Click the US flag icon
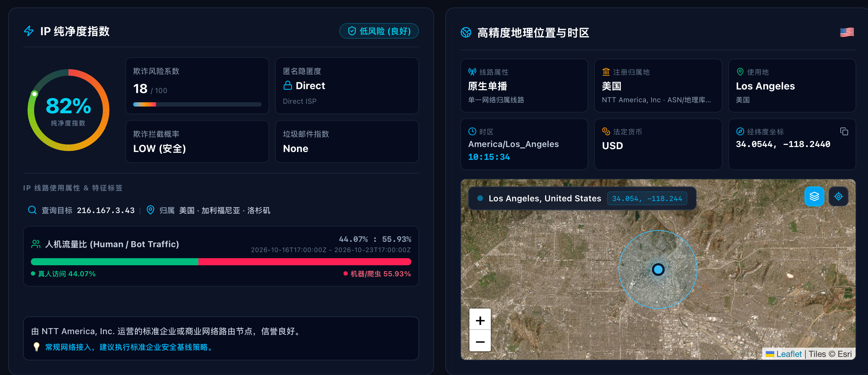868x375 pixels. [x=847, y=32]
